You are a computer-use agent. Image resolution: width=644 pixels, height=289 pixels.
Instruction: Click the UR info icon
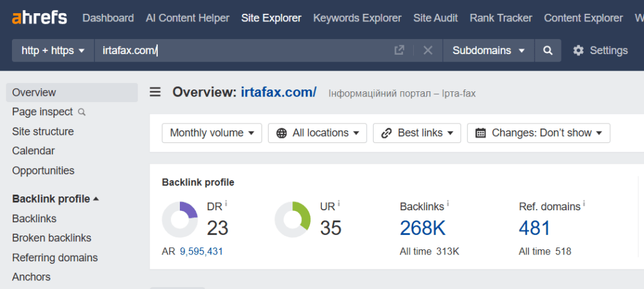pos(338,203)
